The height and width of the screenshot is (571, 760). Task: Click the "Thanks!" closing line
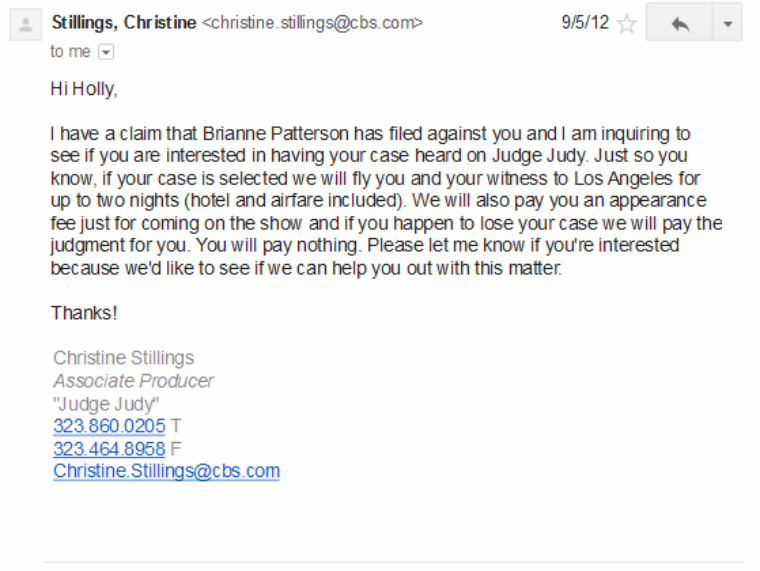(84, 313)
